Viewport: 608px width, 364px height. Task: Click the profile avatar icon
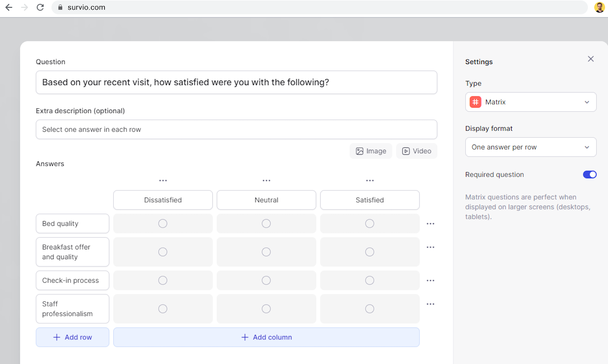click(x=599, y=7)
